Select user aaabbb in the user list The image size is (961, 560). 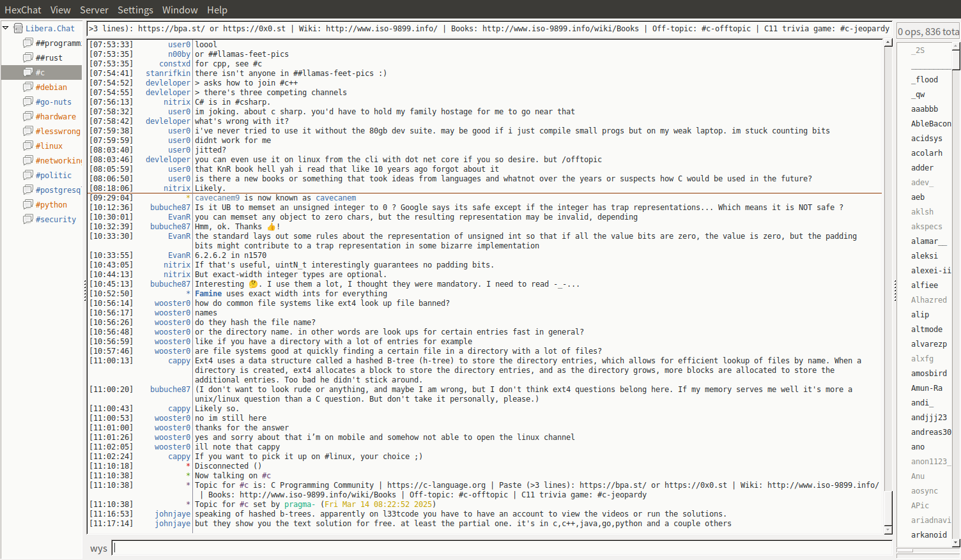(x=925, y=109)
